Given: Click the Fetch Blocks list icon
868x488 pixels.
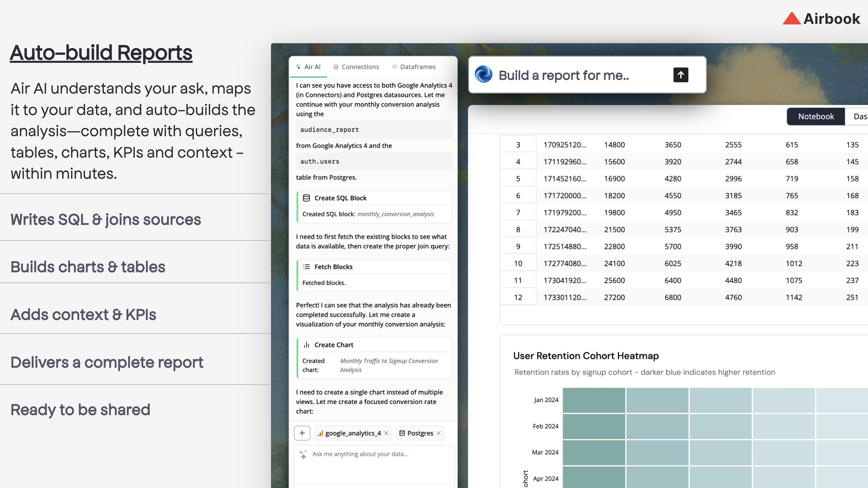Looking at the screenshot, I should (x=306, y=267).
